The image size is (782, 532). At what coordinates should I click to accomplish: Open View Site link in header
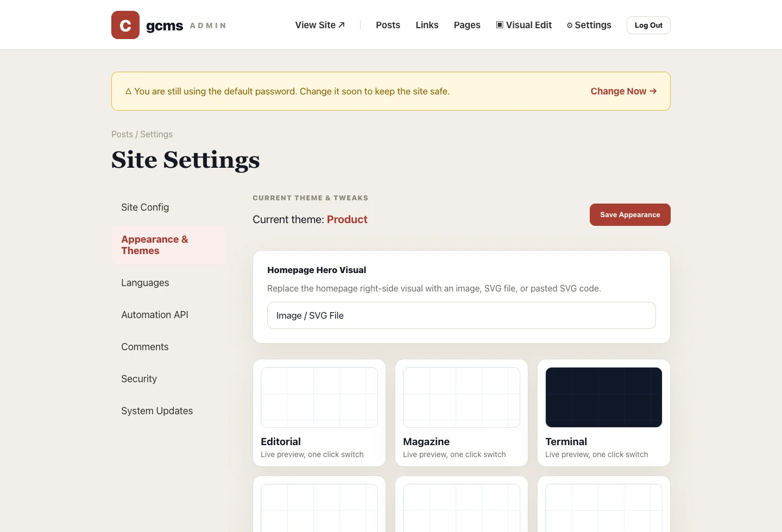pyautogui.click(x=320, y=25)
